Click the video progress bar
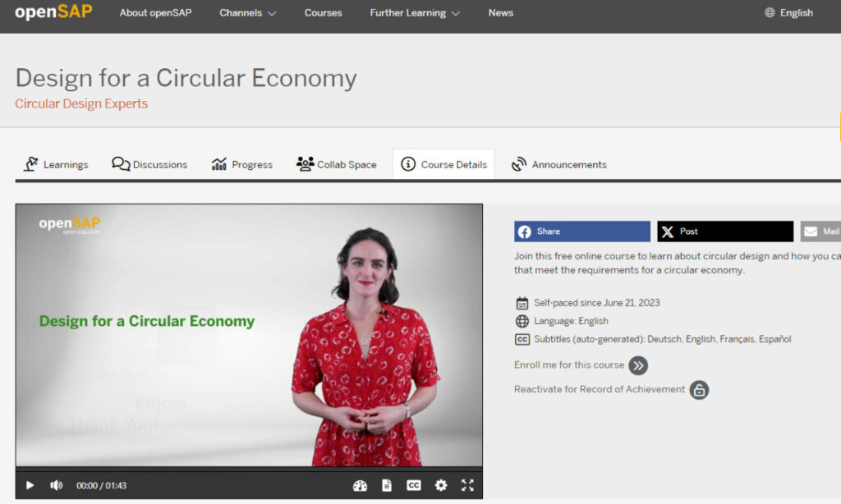 click(x=249, y=469)
